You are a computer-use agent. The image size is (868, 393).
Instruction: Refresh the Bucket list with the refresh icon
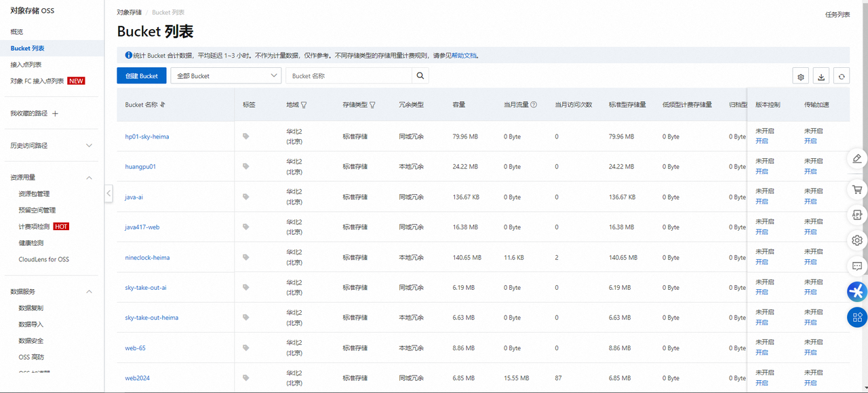pyautogui.click(x=841, y=76)
